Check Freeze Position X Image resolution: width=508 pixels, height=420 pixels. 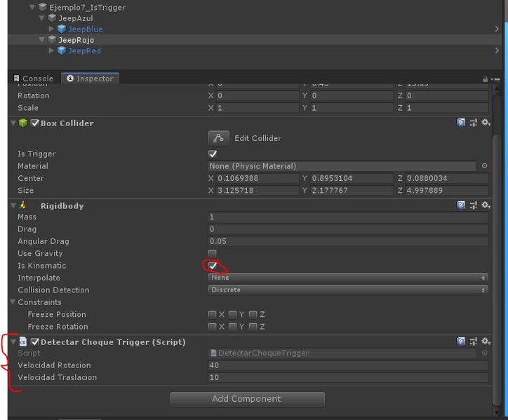(212, 314)
